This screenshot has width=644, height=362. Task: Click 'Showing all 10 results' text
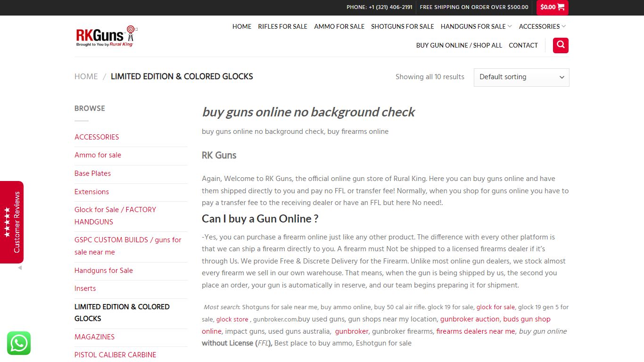tap(430, 77)
